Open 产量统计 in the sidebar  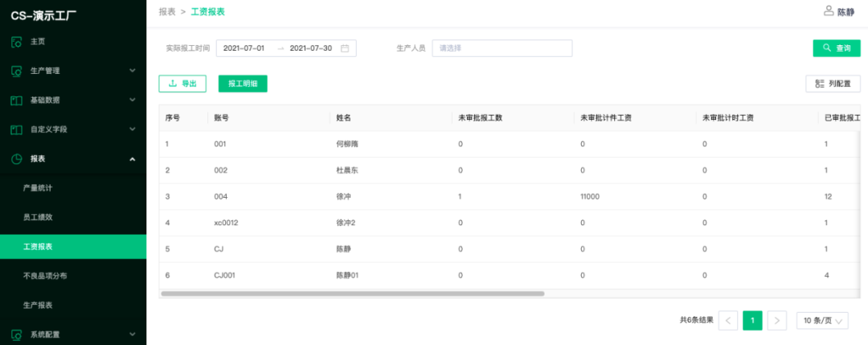coord(38,188)
